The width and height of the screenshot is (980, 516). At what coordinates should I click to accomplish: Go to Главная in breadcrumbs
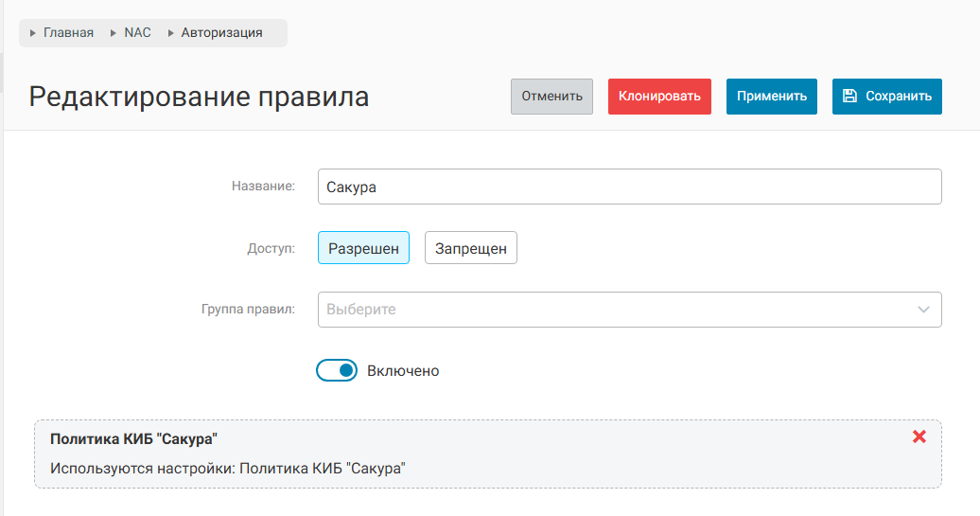point(68,33)
